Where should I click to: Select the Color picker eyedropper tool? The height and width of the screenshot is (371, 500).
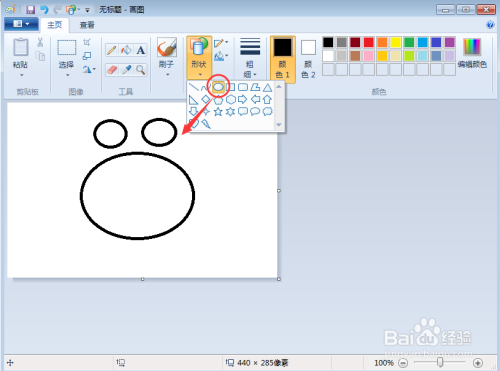point(126,70)
